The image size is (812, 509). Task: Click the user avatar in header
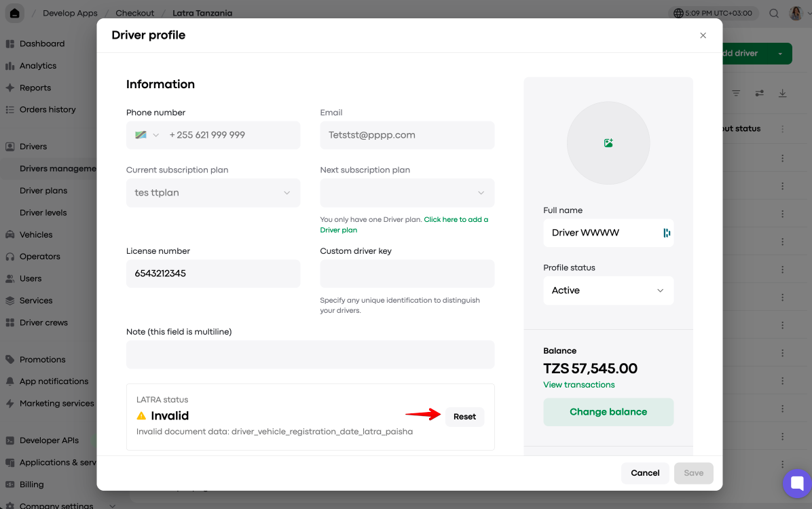point(796,14)
